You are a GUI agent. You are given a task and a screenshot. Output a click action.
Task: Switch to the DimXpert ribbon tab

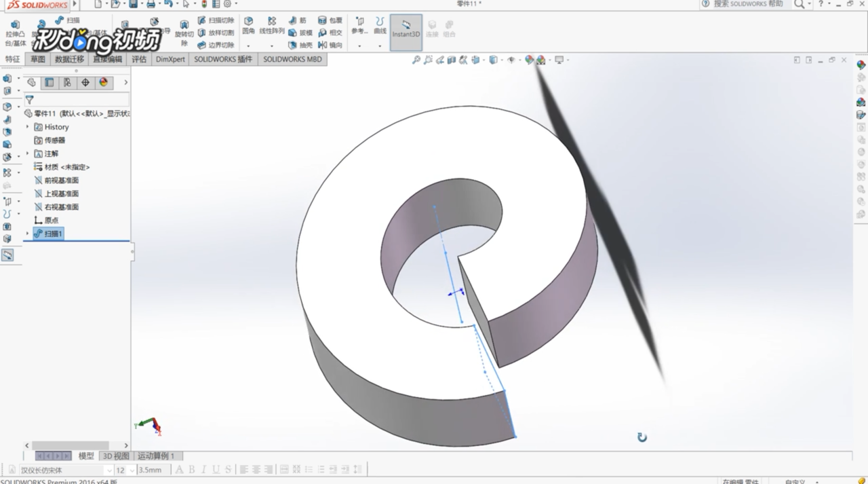(x=170, y=59)
